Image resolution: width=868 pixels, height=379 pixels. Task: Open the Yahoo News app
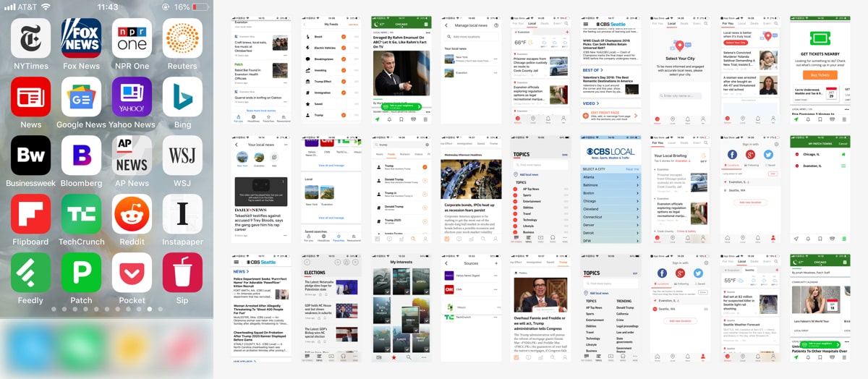(x=132, y=96)
